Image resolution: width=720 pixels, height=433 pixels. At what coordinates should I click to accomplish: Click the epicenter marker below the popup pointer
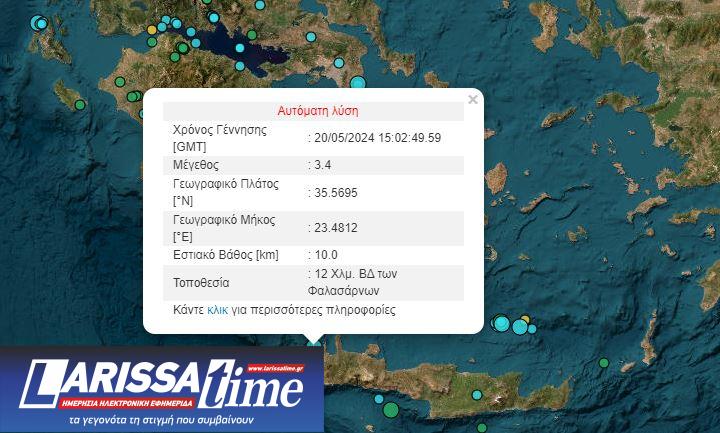tap(314, 344)
